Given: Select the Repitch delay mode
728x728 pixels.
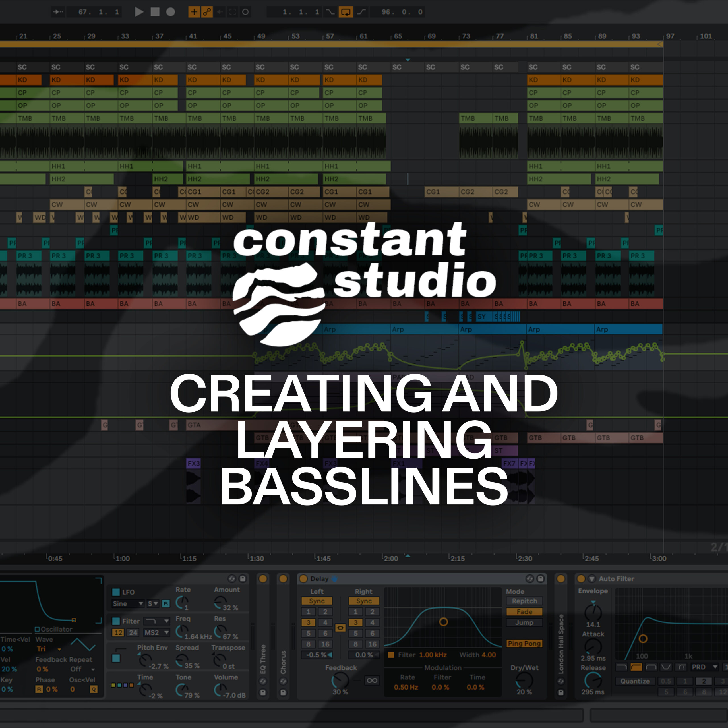Looking at the screenshot, I should click(x=524, y=601).
